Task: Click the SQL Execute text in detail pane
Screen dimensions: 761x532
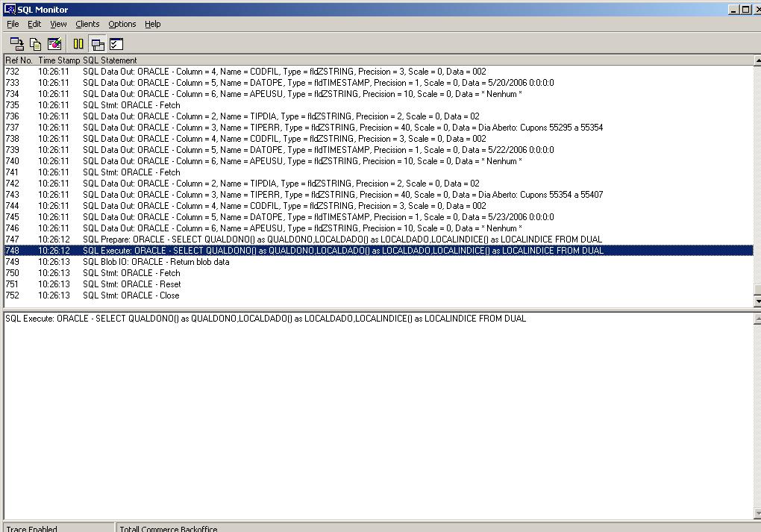Action: (x=266, y=319)
